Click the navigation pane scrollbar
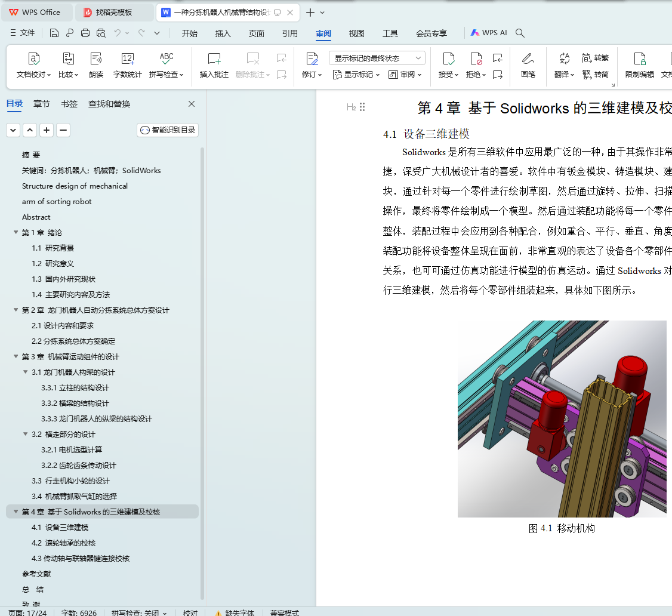Screen dimensions: 672x616 coord(202,373)
